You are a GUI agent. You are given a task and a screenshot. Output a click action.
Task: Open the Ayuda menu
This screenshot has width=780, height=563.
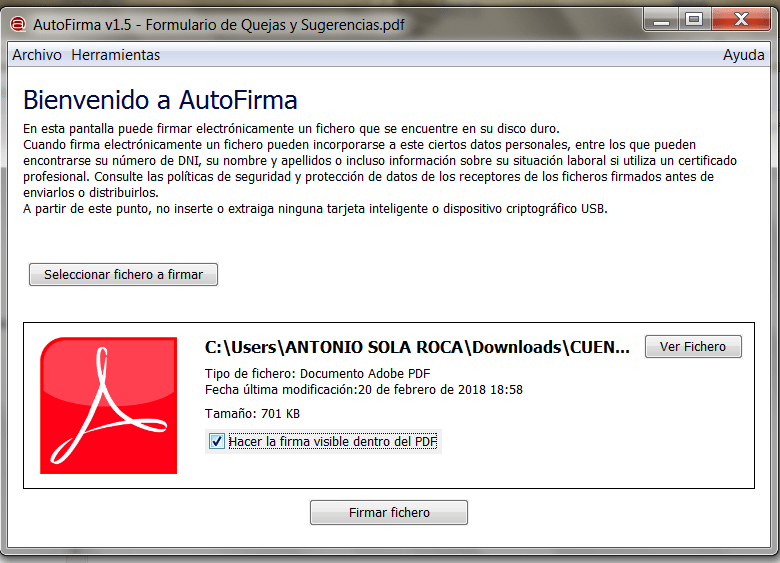point(743,55)
